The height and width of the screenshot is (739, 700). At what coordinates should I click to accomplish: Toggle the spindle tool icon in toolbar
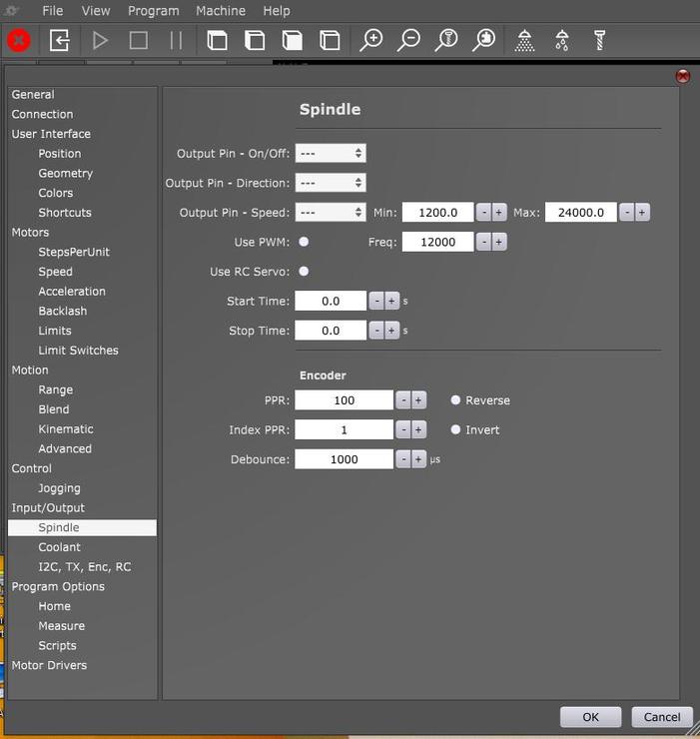point(599,41)
